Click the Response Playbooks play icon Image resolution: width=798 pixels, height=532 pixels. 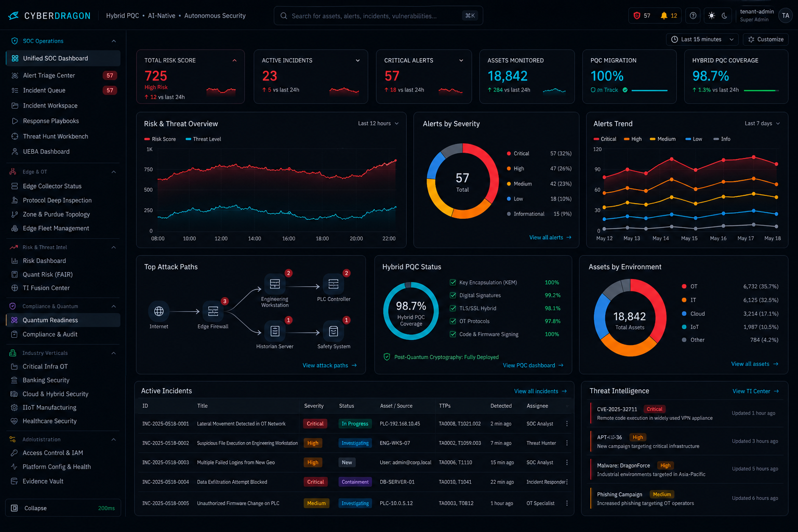pyautogui.click(x=15, y=121)
